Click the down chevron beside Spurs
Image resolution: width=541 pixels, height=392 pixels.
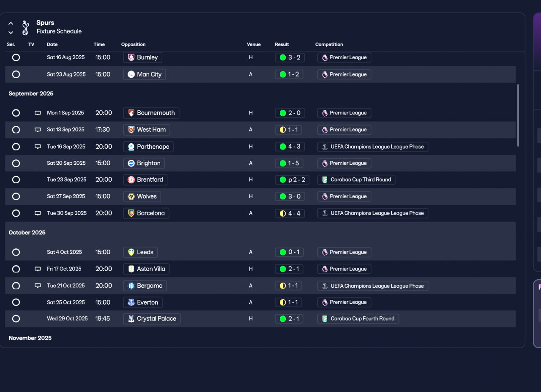tap(11, 33)
